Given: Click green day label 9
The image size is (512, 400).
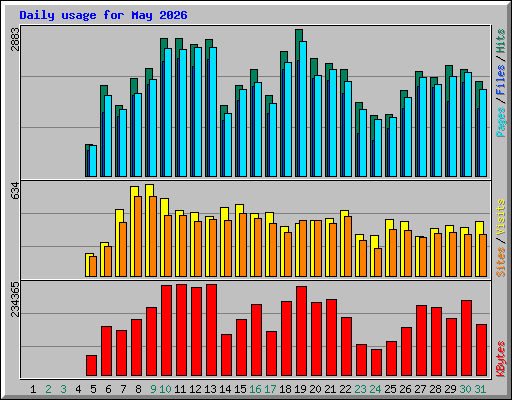Looking at the screenshot, I should tap(153, 389).
